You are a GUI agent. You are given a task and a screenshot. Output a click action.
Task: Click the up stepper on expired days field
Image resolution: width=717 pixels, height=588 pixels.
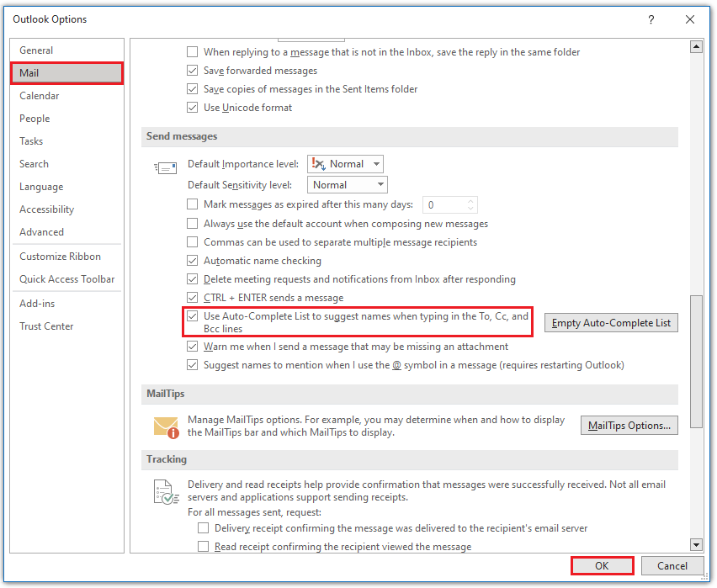click(471, 200)
